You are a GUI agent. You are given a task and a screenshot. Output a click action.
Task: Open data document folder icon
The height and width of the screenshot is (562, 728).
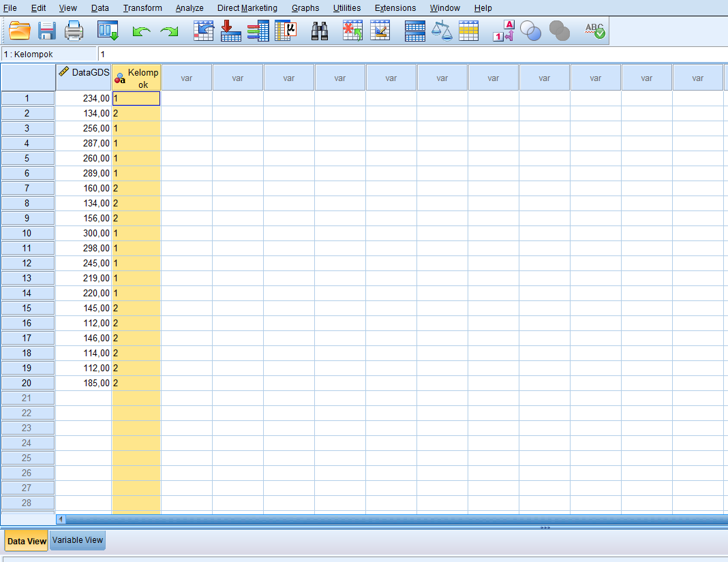pos(20,31)
